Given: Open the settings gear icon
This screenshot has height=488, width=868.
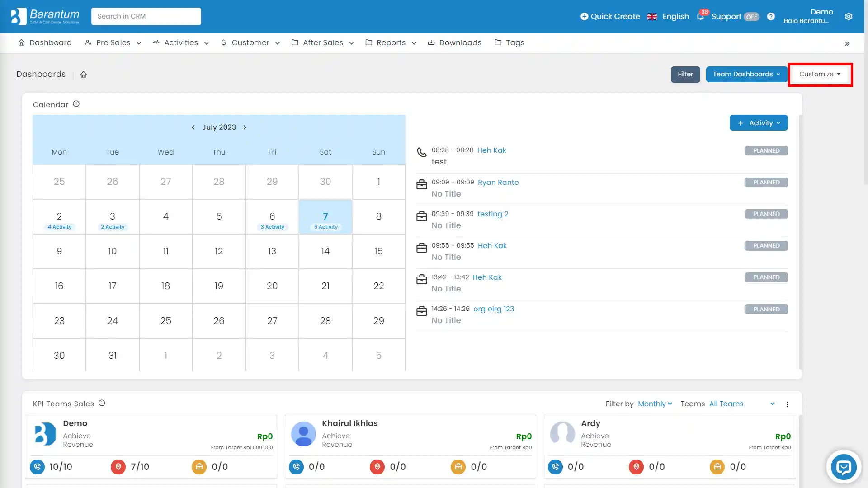Looking at the screenshot, I should (849, 16).
